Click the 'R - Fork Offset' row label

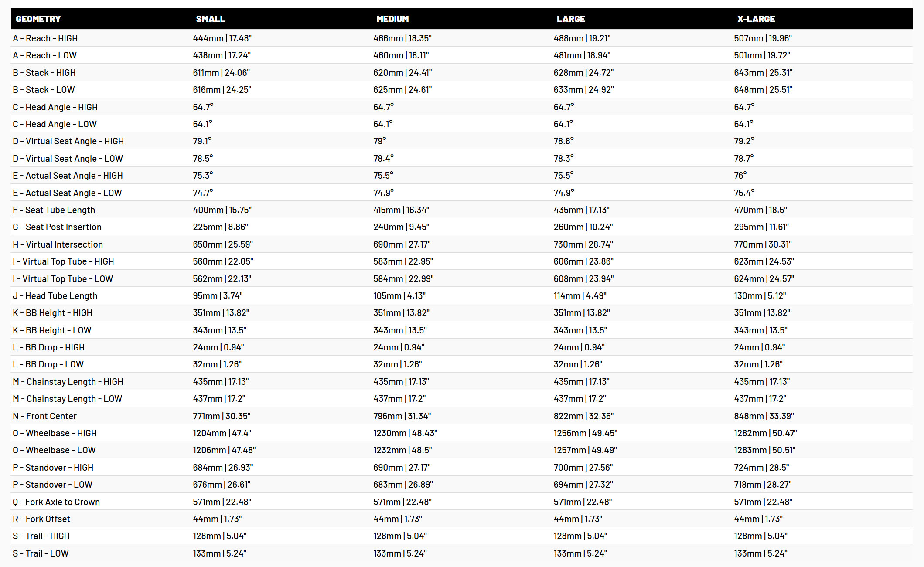[x=41, y=519]
